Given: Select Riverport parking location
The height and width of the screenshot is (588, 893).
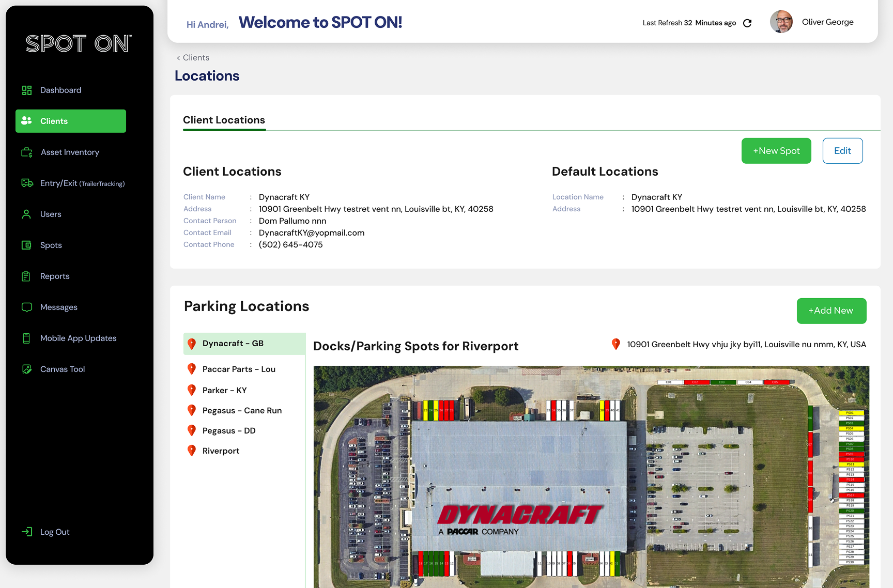Looking at the screenshot, I should click(x=221, y=451).
